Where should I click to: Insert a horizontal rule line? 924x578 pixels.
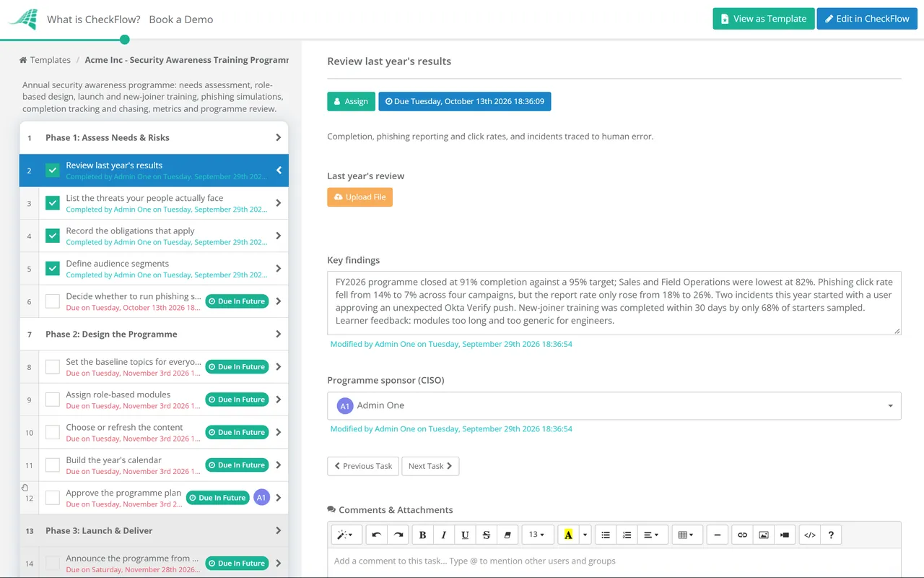(x=717, y=535)
